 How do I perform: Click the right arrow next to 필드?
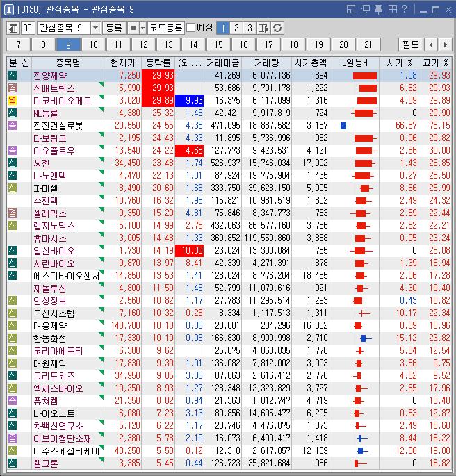[x=445, y=45]
